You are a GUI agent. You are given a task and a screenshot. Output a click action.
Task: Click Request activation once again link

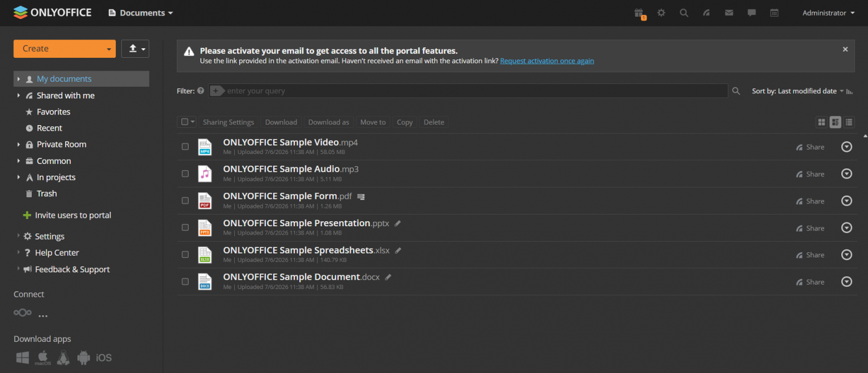click(547, 61)
